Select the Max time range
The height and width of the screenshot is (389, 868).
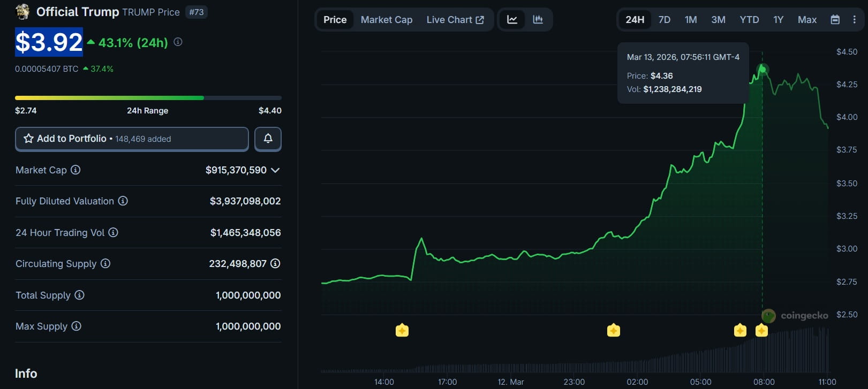[x=807, y=20]
